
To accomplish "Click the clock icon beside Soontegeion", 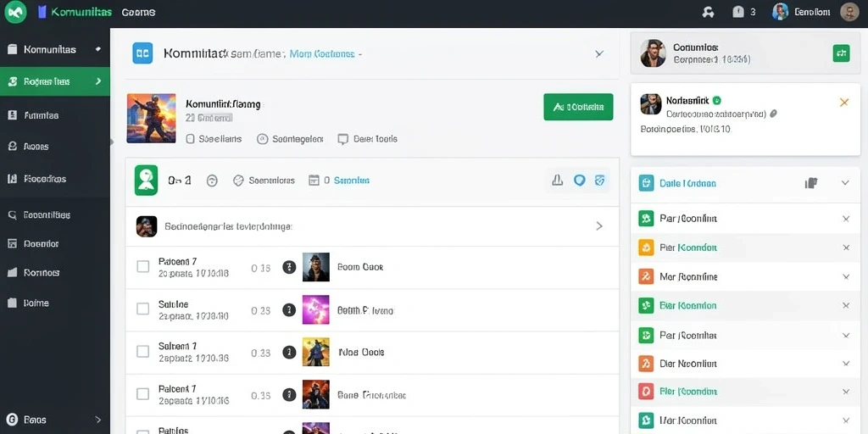I will point(263,139).
